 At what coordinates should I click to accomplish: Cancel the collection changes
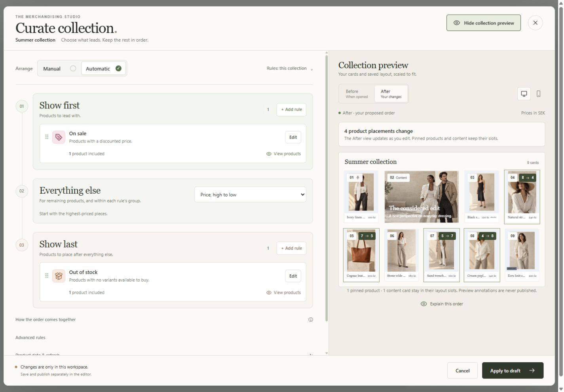click(462, 371)
